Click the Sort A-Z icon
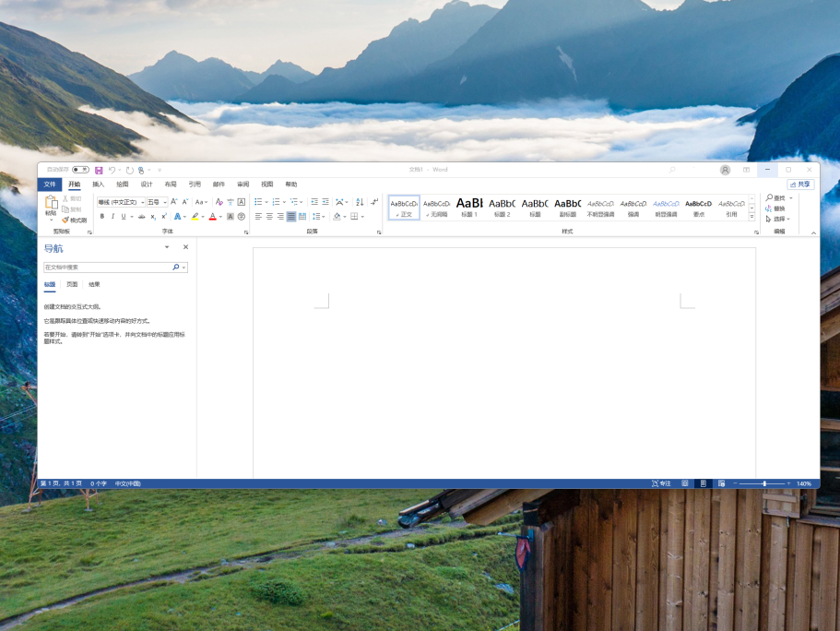840x631 pixels. tap(360, 202)
